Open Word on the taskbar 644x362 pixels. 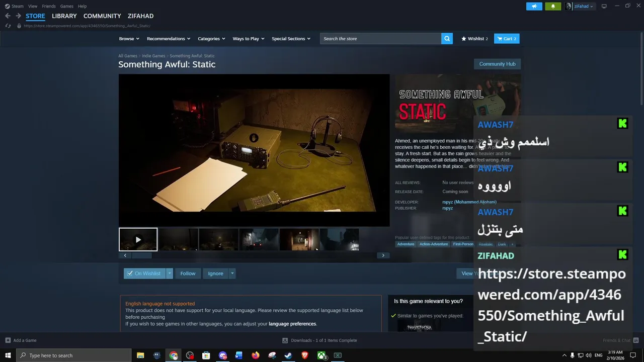239,355
